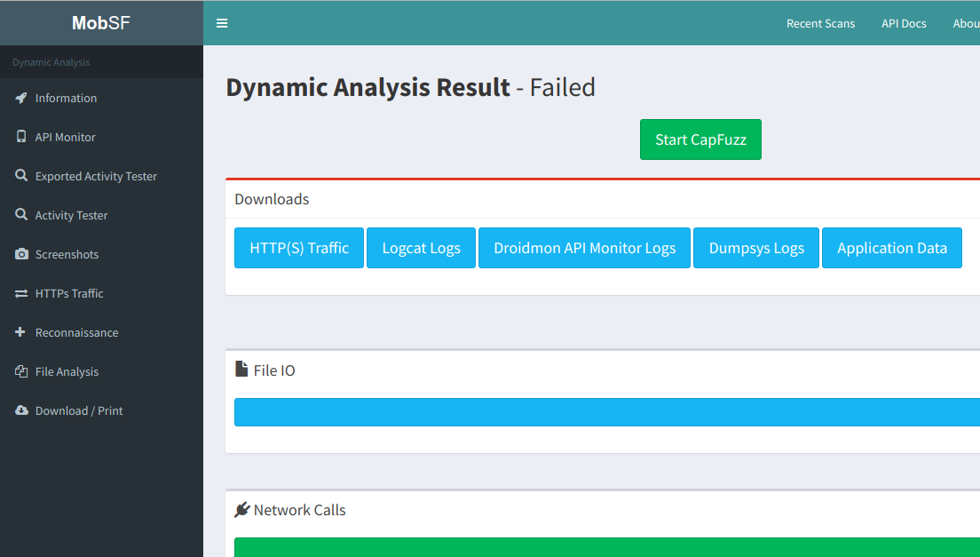Click the MobSF logo in the sidebar header

pos(100,22)
